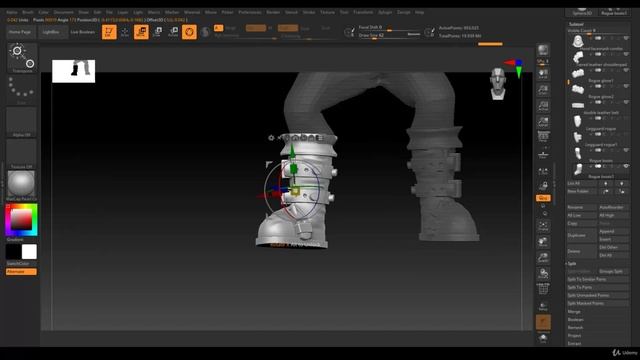The height and width of the screenshot is (360, 640).
Task: Click the reference thumbnail in viewport corner
Action: tap(73, 71)
